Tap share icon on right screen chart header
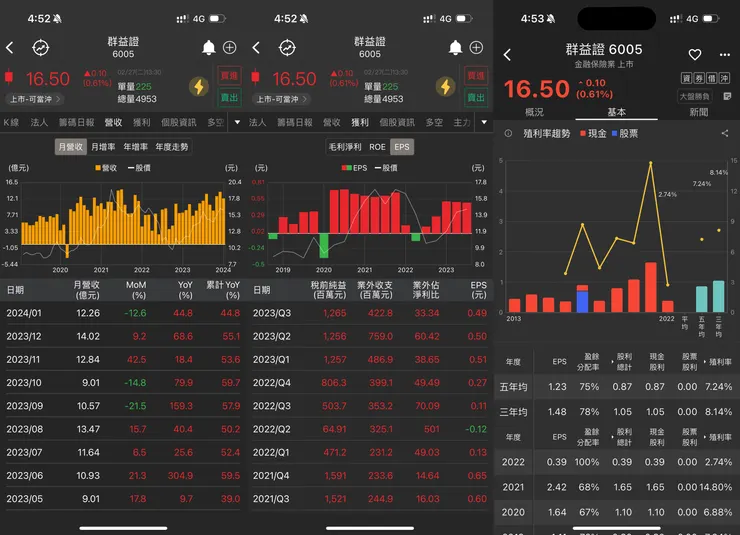740x535 pixels. (x=725, y=134)
